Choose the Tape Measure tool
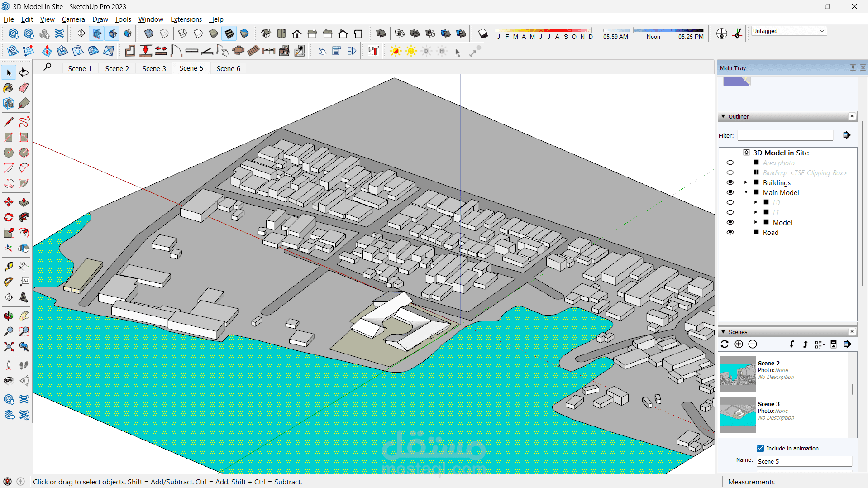 coord(9,266)
